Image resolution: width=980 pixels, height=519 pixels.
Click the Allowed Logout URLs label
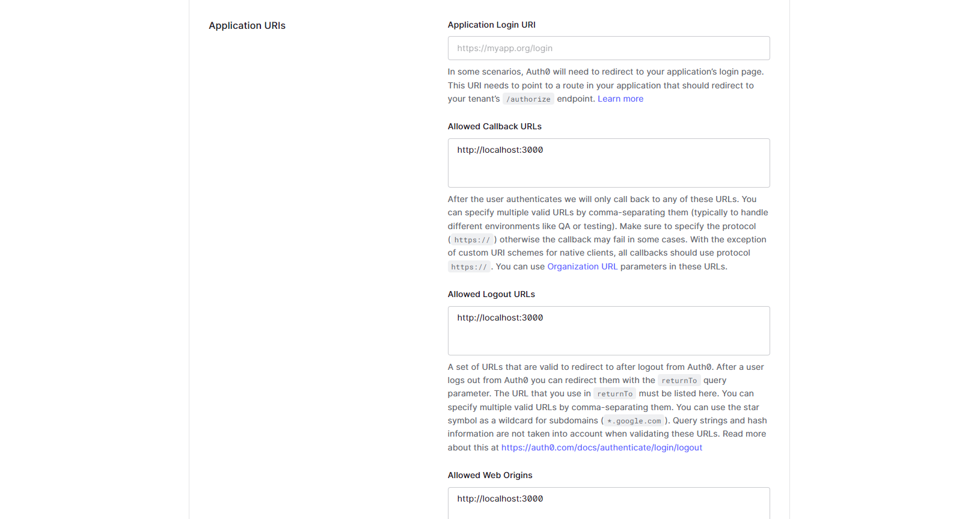pos(491,294)
